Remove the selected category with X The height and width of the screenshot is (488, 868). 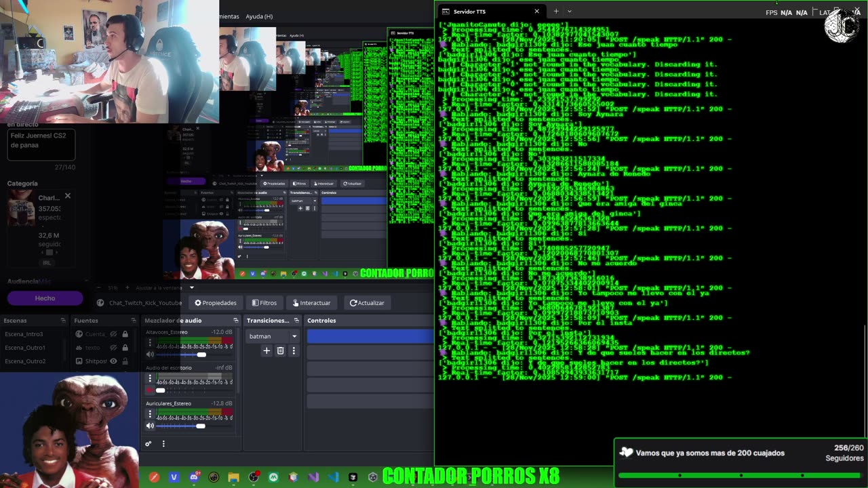(x=67, y=197)
